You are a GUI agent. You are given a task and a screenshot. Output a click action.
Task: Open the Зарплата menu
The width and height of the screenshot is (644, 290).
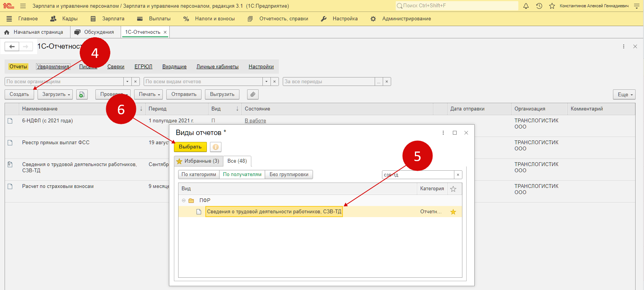click(x=113, y=19)
